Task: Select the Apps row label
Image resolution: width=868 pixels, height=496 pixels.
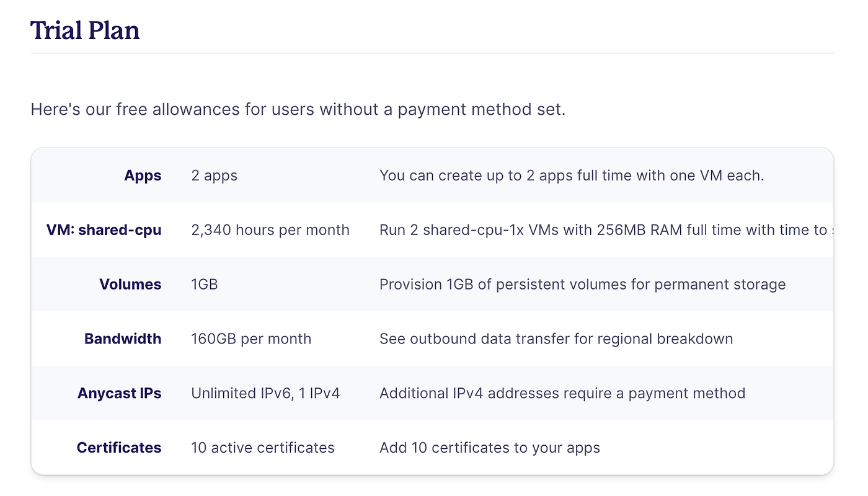Action: [x=143, y=175]
